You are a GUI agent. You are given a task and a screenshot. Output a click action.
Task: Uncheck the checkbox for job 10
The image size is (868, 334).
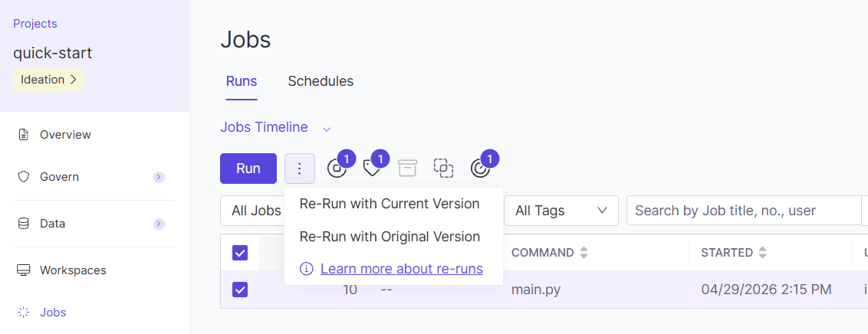click(240, 290)
